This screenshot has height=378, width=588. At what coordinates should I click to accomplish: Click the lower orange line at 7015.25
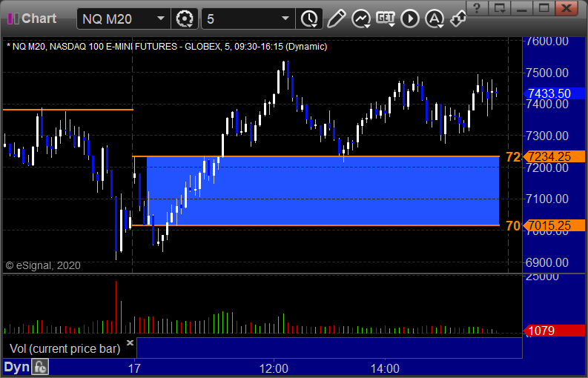click(x=316, y=225)
